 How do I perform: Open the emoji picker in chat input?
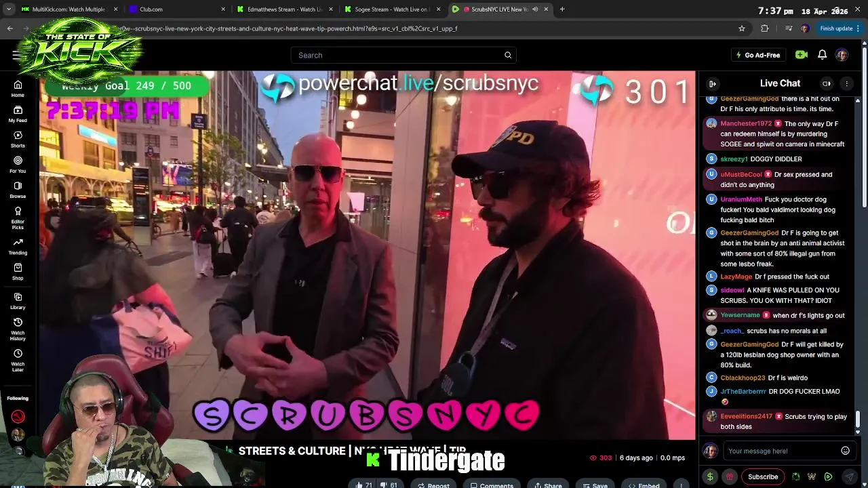tap(845, 451)
